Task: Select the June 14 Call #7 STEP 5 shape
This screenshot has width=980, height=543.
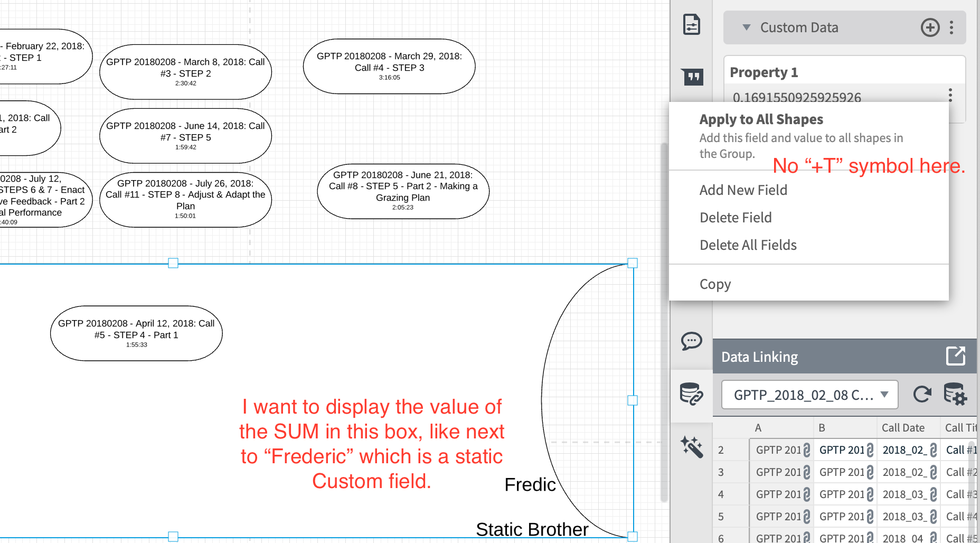Action: [185, 136]
